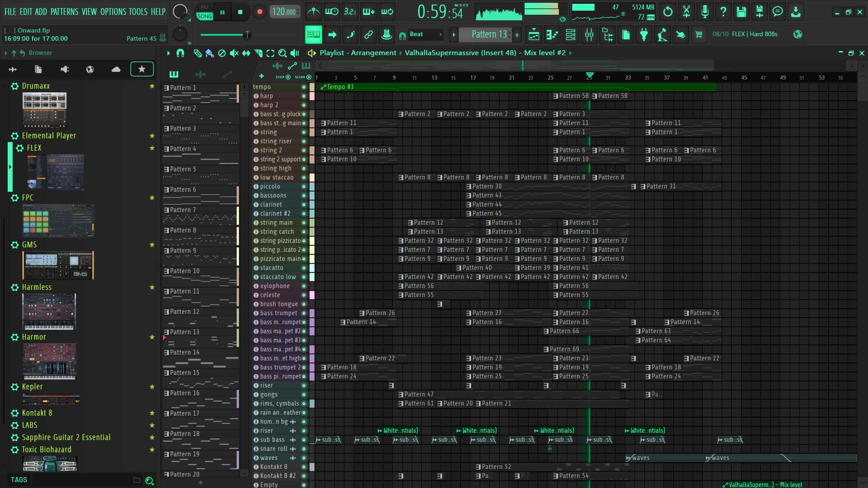Click the scissors cut icon in the top toolbar
The height and width of the screenshot is (488, 868).
pyautogui.click(x=686, y=11)
